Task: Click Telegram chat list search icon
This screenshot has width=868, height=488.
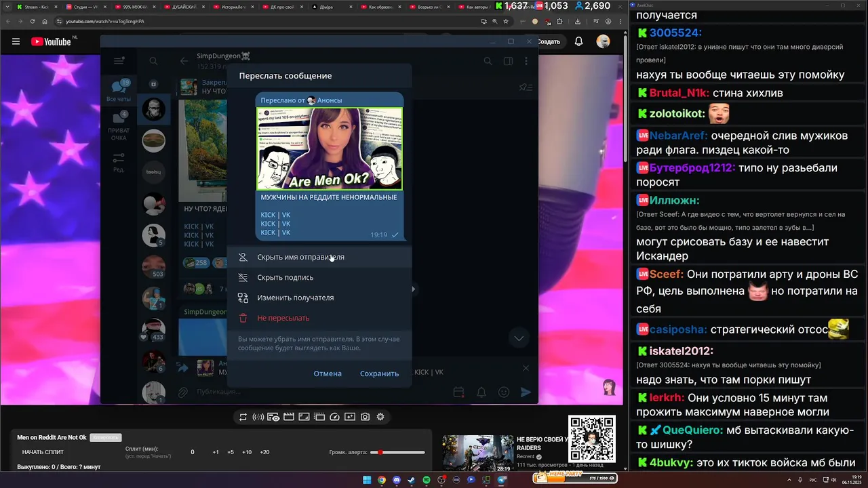Action: 153,61
